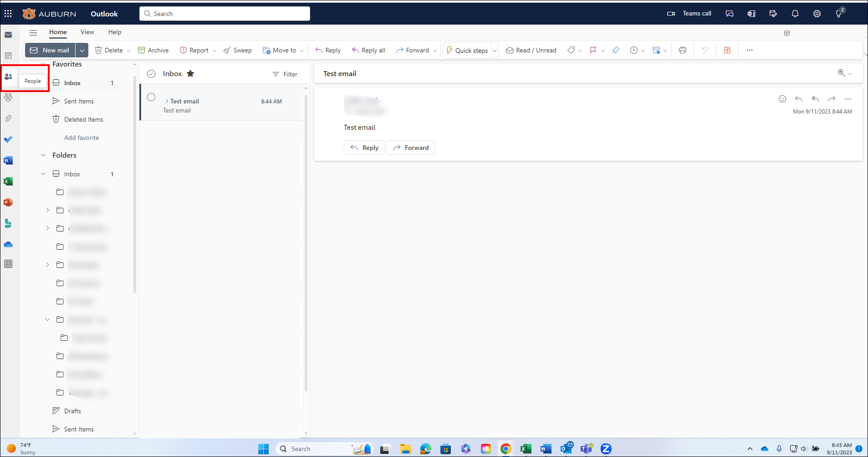The width and height of the screenshot is (868, 457).
Task: Mark message Read / Unread
Action: coord(531,50)
